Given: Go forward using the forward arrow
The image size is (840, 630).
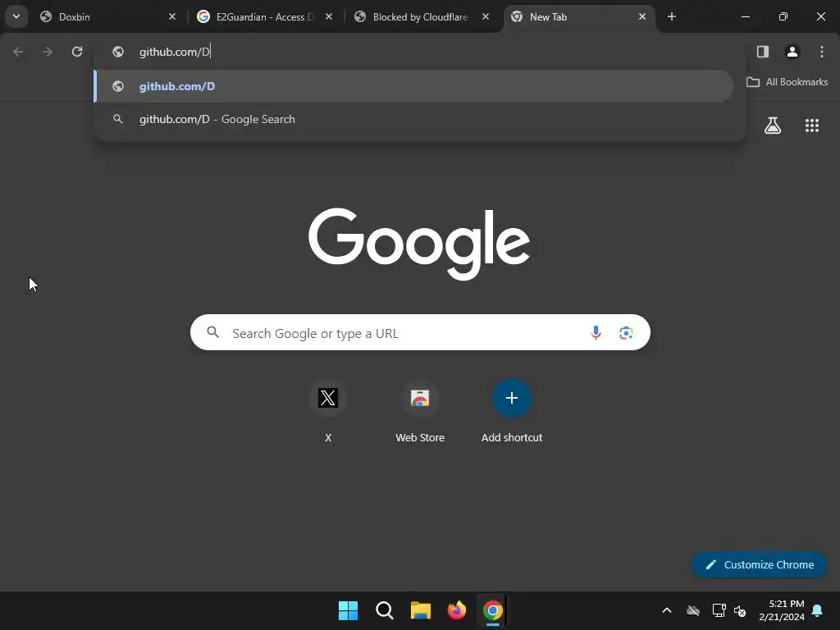Looking at the screenshot, I should 48,52.
